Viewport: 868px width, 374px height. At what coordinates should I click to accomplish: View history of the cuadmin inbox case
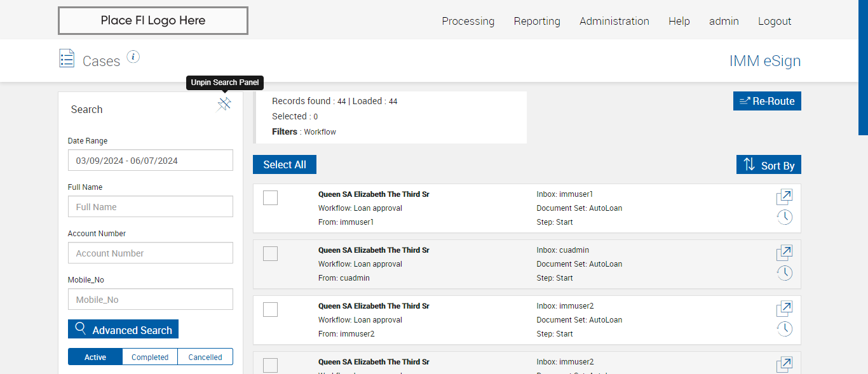point(785,273)
